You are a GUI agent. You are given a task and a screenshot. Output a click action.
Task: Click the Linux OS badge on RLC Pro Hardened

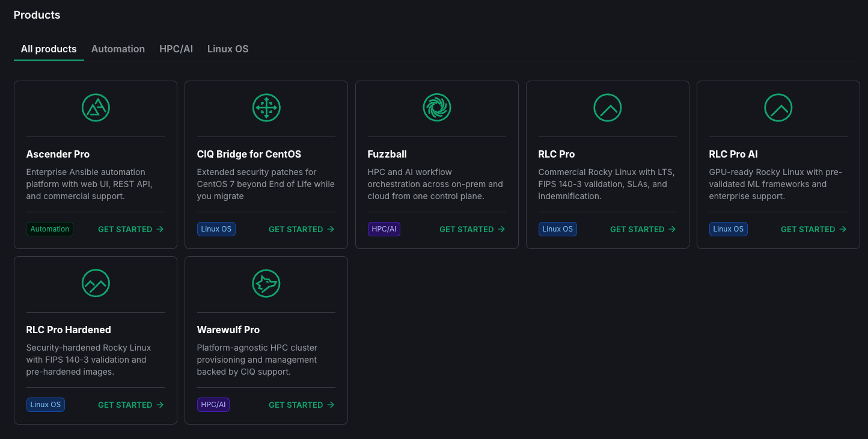coord(46,405)
